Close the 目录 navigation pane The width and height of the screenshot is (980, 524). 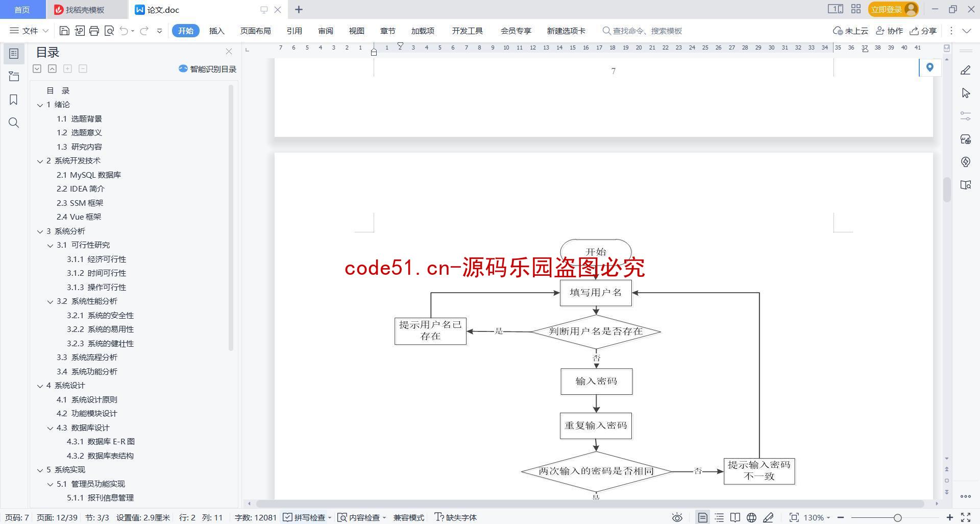pyautogui.click(x=229, y=52)
